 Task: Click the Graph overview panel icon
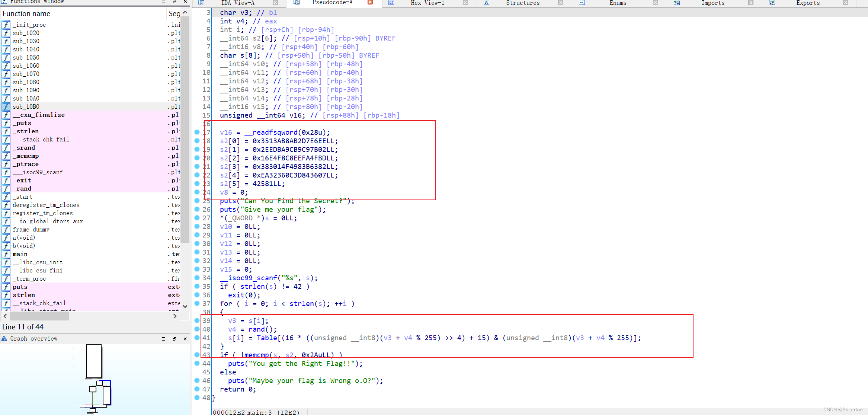coord(4,338)
